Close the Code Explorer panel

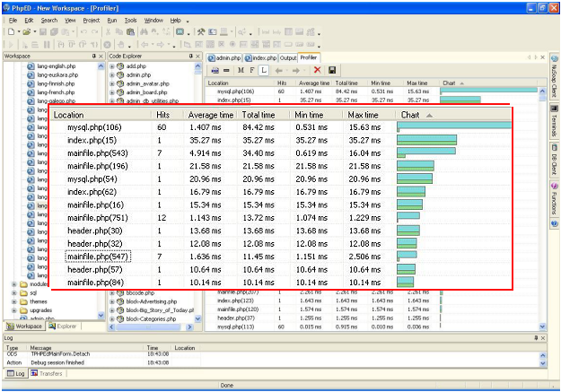click(197, 57)
